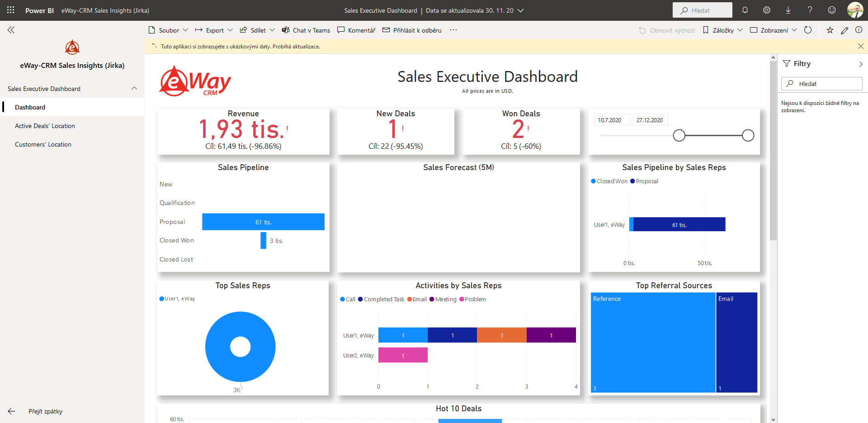
Task: Click the Komentář button
Action: (356, 30)
